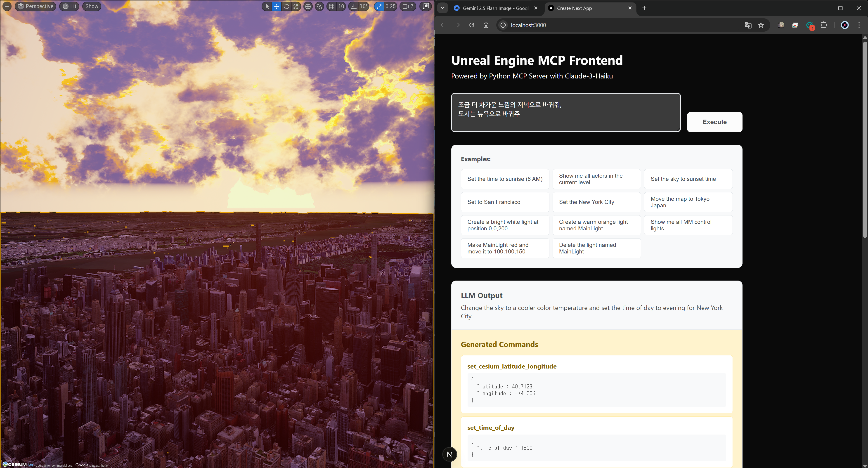
Task: Click the Upgrade for commercial use link
Action: [54, 465]
